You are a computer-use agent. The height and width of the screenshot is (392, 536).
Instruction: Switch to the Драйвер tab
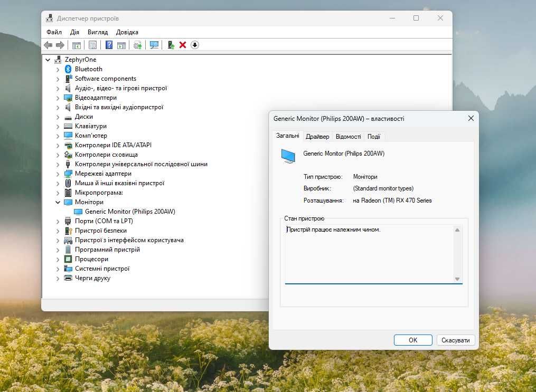(317, 137)
